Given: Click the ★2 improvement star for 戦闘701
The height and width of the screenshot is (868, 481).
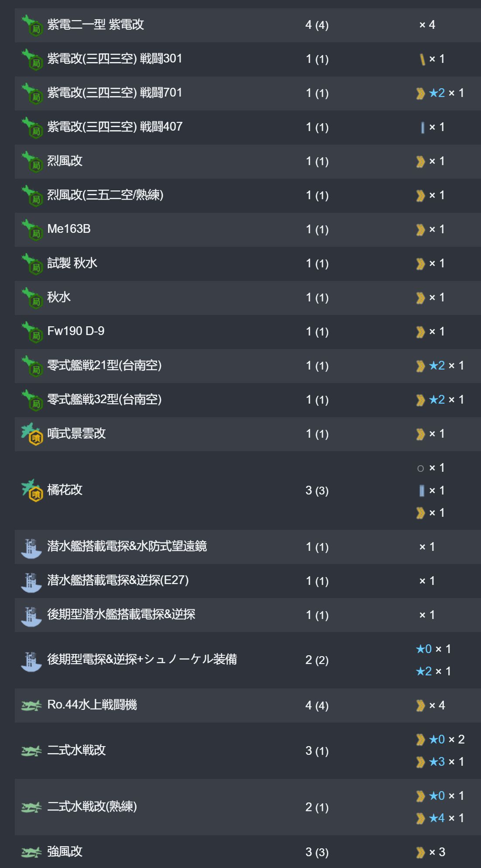Looking at the screenshot, I should (437, 93).
